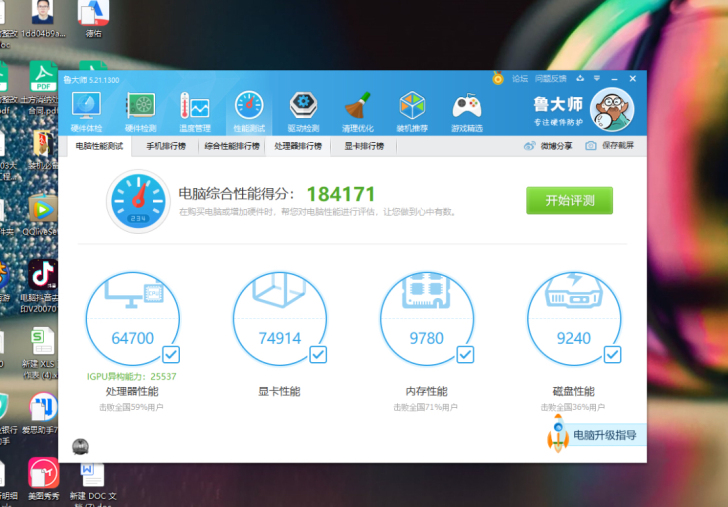
Task: Switch to the 电脑性能测试 tab
Action: (x=99, y=146)
